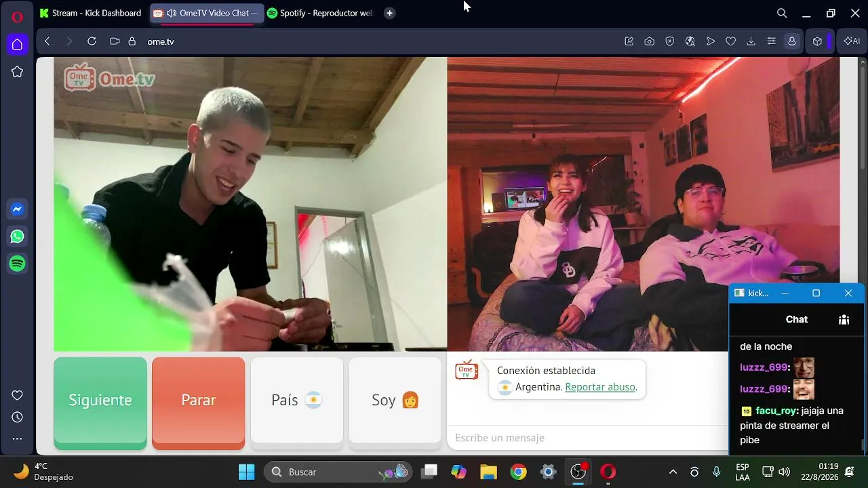Show hidden system tray icons
This screenshot has width=868, height=488.
point(673,472)
